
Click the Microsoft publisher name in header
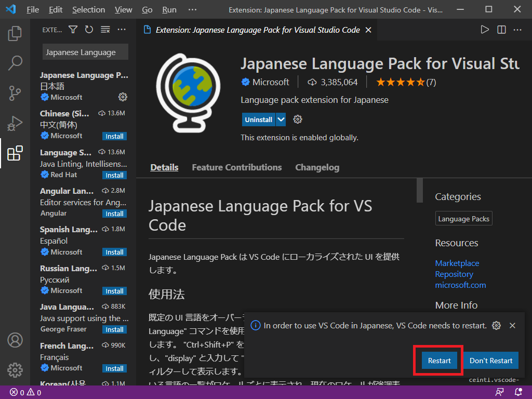[x=270, y=82]
